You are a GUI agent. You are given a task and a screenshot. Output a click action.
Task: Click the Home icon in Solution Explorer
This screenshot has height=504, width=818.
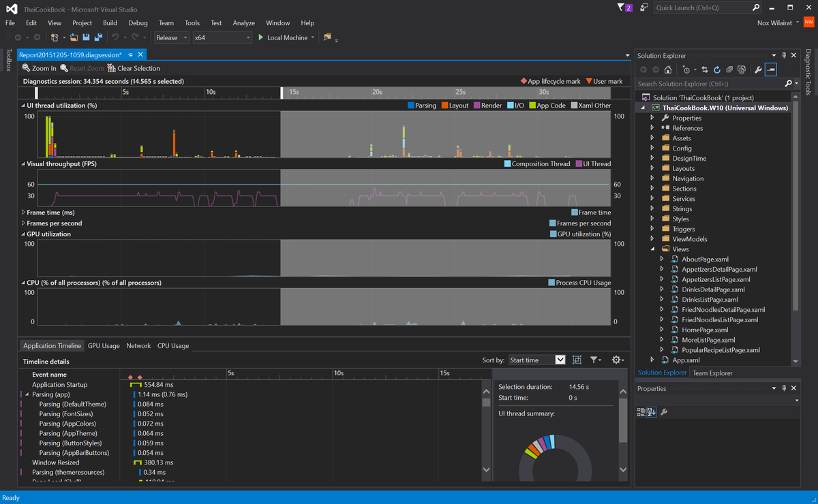[x=668, y=69]
